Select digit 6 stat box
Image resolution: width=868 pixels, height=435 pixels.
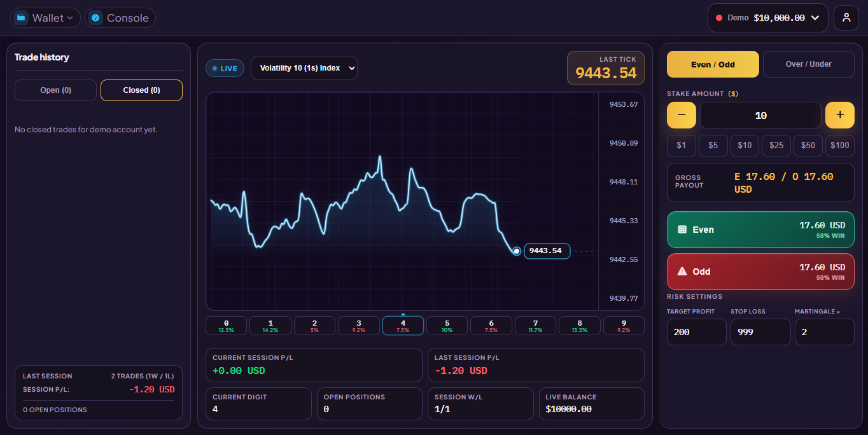491,326
